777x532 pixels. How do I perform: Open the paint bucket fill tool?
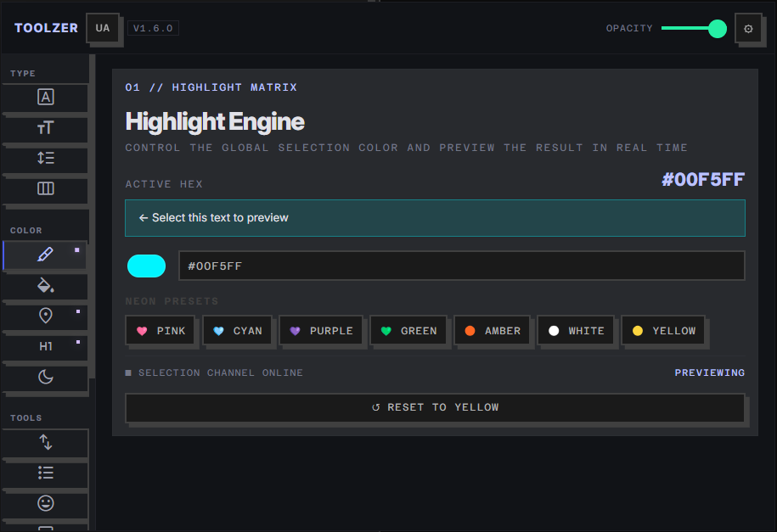45,286
